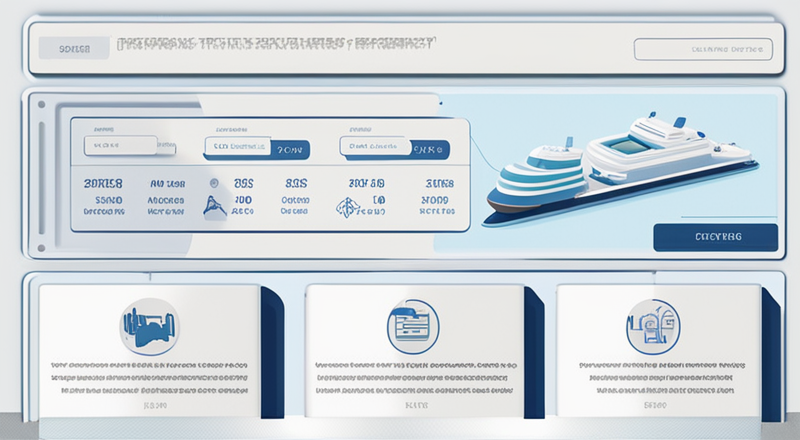
Task: Click the middle pill field in the panel
Action: (x=238, y=146)
